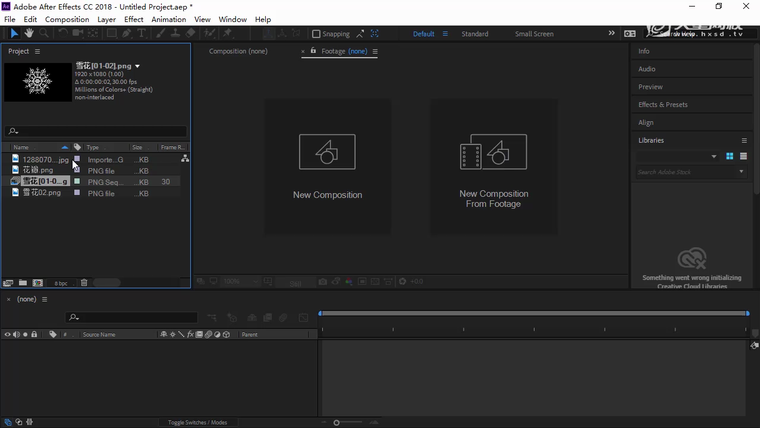Open the Project panel menu

pos(38,51)
